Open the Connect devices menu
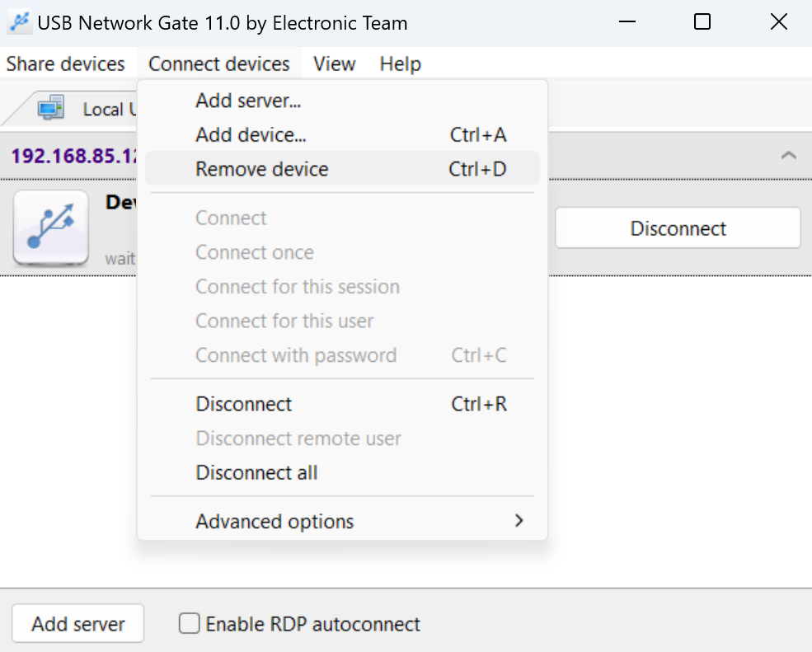 (x=218, y=63)
